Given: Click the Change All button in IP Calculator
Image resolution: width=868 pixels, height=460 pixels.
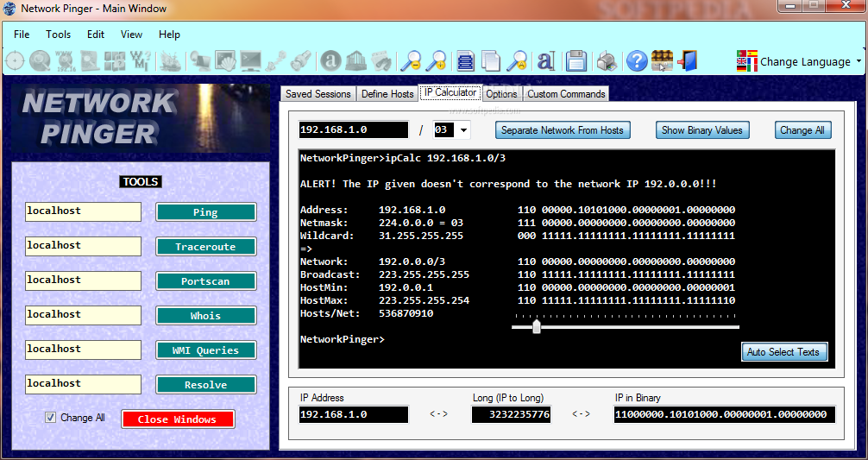Looking at the screenshot, I should tap(802, 130).
